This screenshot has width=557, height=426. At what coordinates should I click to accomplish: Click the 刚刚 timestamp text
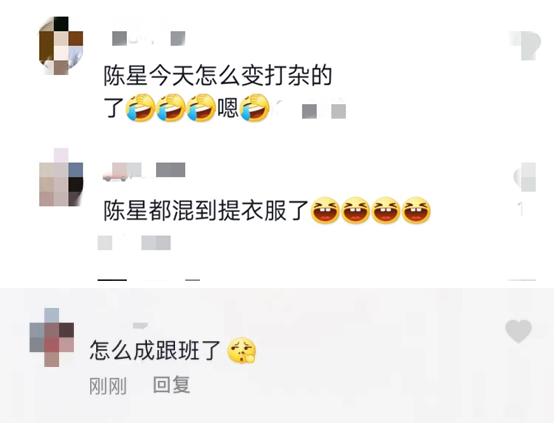pyautogui.click(x=108, y=386)
